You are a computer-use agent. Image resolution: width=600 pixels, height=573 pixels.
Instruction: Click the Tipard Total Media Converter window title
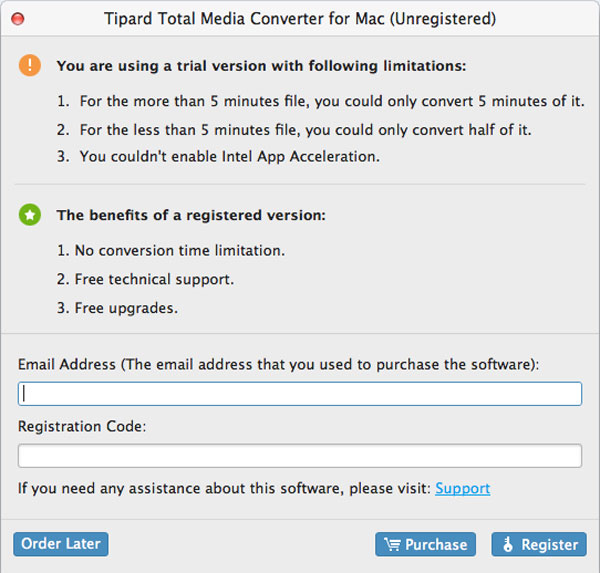tap(300, 19)
